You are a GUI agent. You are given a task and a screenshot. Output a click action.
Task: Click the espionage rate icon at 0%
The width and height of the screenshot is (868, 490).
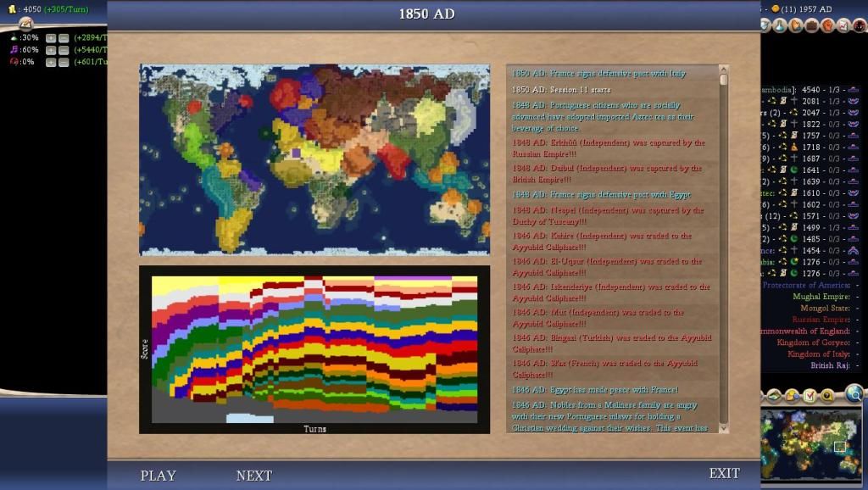pyautogui.click(x=14, y=61)
